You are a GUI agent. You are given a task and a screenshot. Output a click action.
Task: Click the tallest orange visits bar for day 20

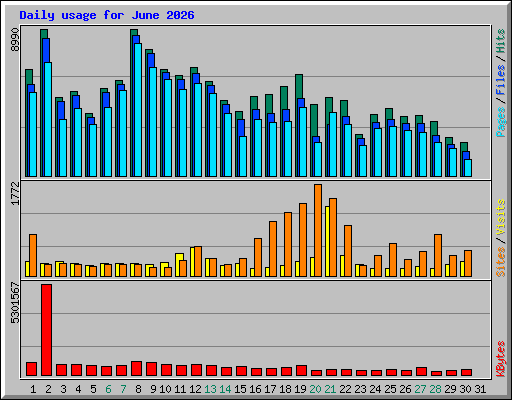(x=318, y=230)
